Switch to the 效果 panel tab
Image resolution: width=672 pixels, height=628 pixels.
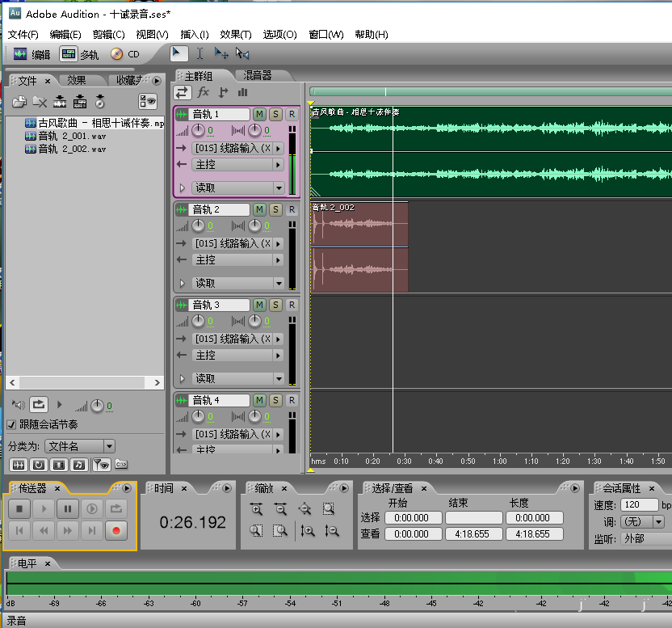[76, 80]
